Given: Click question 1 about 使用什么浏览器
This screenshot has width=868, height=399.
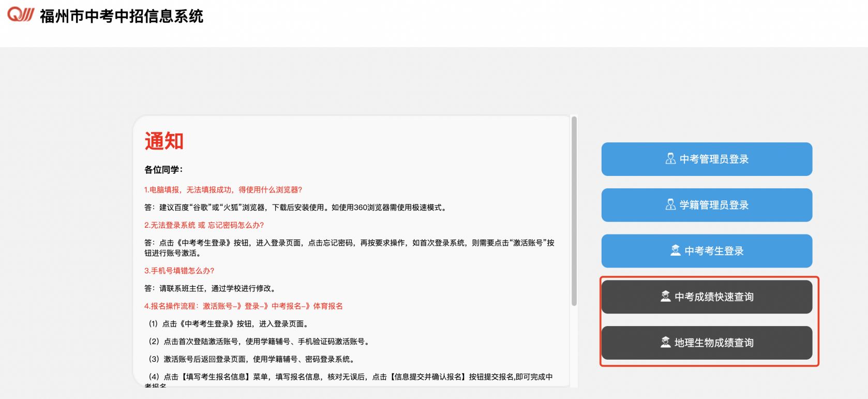Looking at the screenshot, I should [223, 190].
